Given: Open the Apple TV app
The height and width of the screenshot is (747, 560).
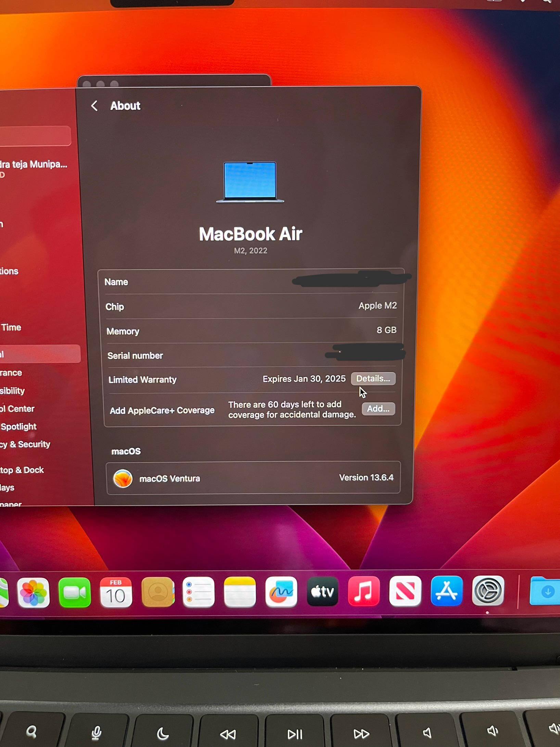Looking at the screenshot, I should click(322, 592).
